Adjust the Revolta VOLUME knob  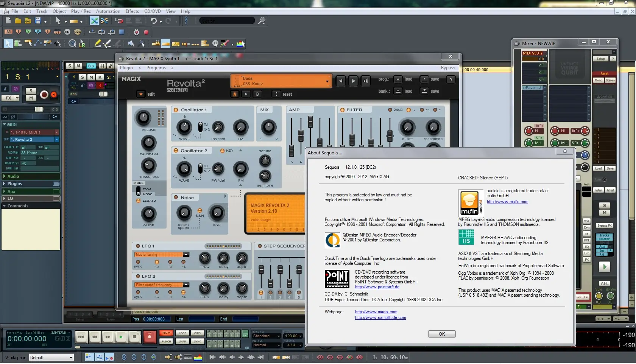click(x=143, y=118)
